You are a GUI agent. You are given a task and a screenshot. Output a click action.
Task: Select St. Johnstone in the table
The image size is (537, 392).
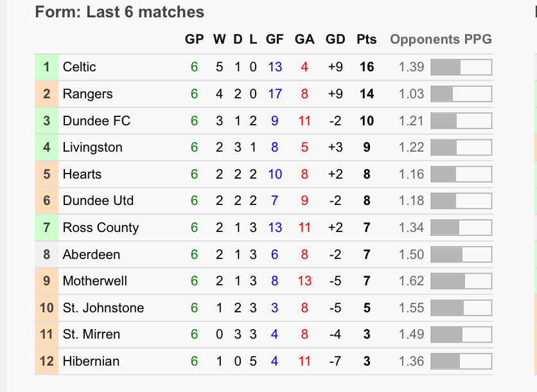click(x=103, y=308)
